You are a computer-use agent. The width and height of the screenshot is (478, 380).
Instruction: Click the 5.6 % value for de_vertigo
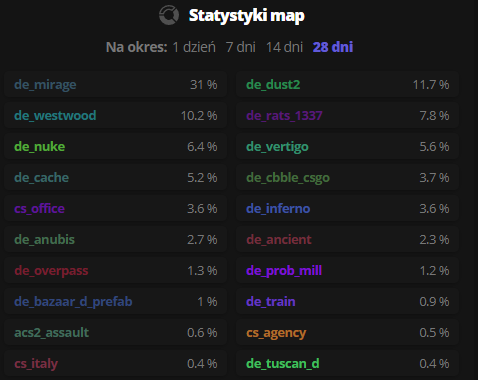[x=434, y=147]
